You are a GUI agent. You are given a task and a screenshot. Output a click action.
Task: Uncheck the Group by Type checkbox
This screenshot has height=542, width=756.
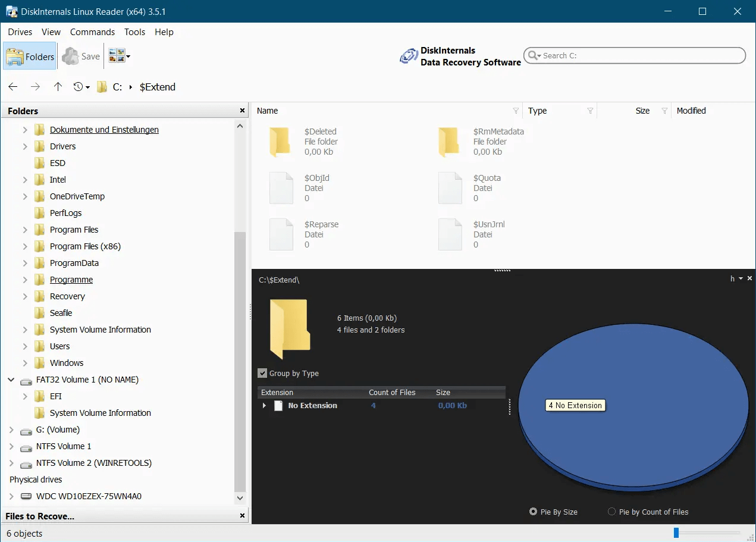[262, 373]
